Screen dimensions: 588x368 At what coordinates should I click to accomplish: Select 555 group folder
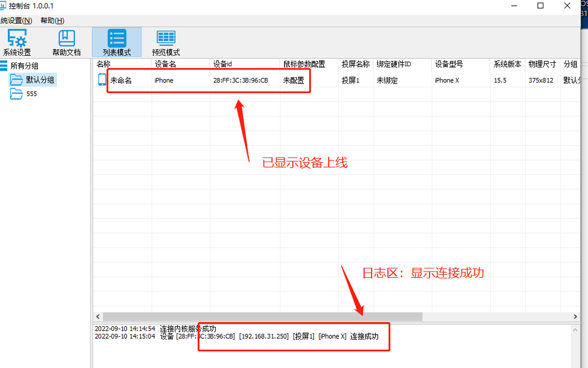(x=32, y=93)
